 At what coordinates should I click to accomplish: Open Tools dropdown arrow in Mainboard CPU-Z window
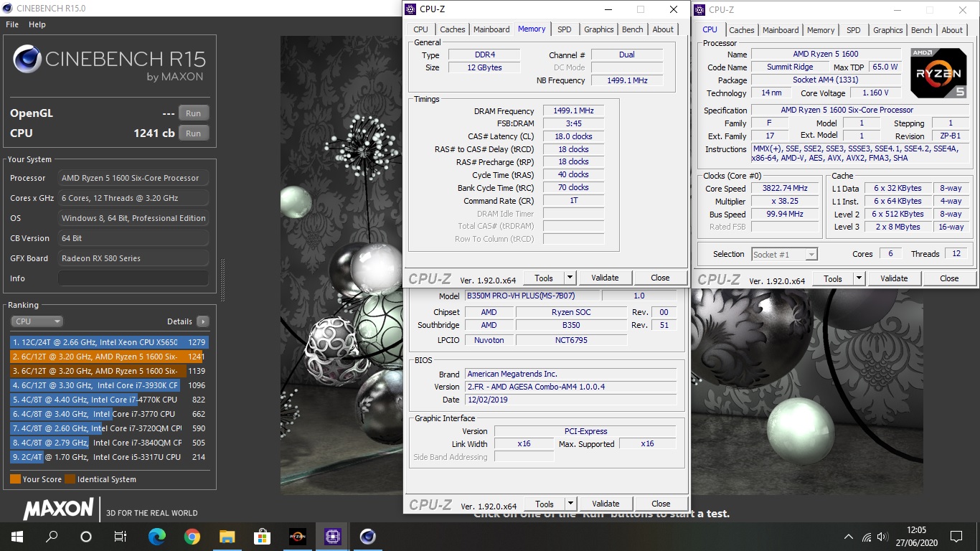tap(570, 504)
